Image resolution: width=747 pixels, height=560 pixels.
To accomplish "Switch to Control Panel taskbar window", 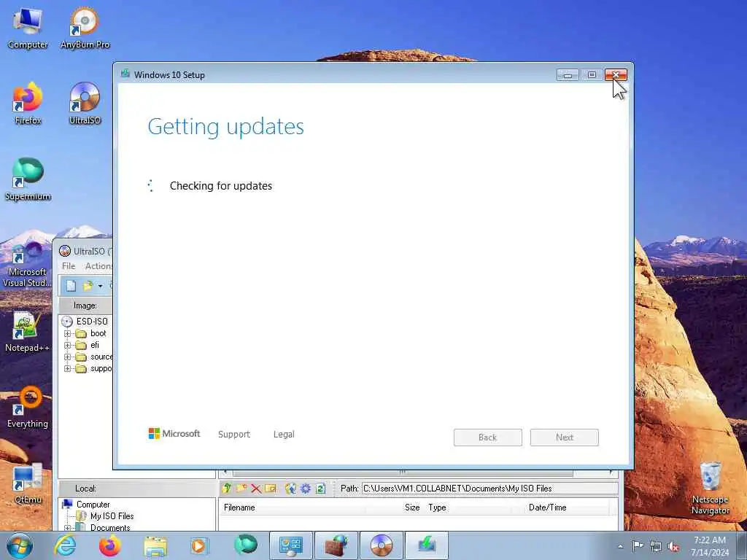I will pos(291,545).
